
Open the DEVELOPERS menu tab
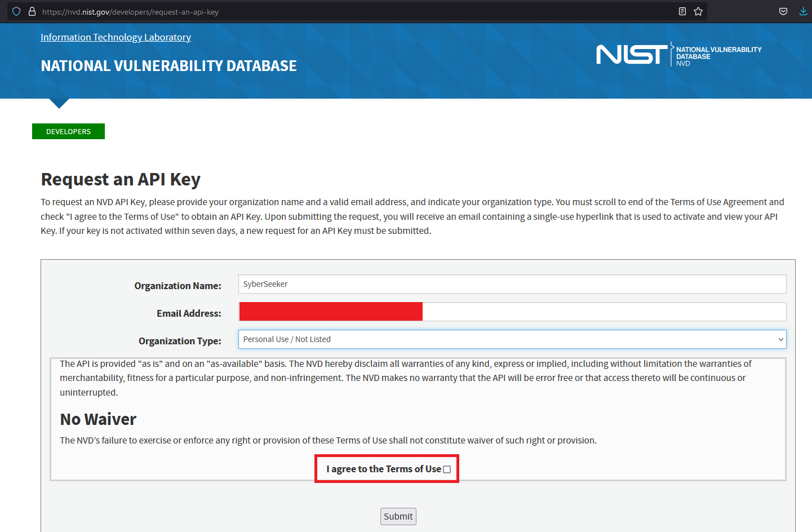[x=68, y=131]
